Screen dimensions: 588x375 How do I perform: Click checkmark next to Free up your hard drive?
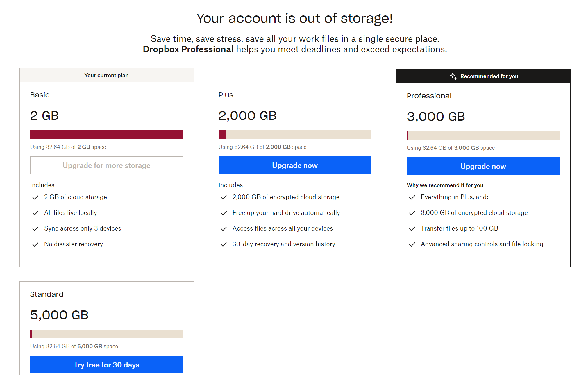tap(224, 213)
